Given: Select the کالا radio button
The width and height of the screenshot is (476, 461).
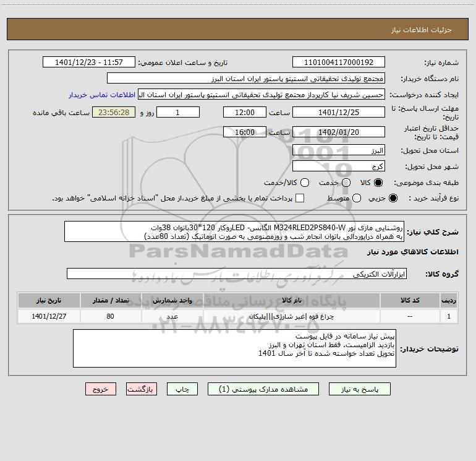Looking at the screenshot, I should tap(378, 183).
